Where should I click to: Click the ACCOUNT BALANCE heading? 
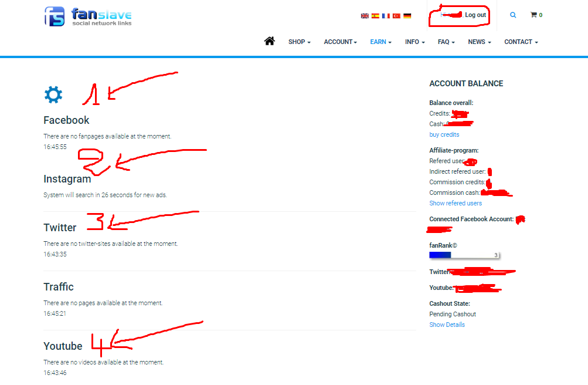click(x=466, y=84)
